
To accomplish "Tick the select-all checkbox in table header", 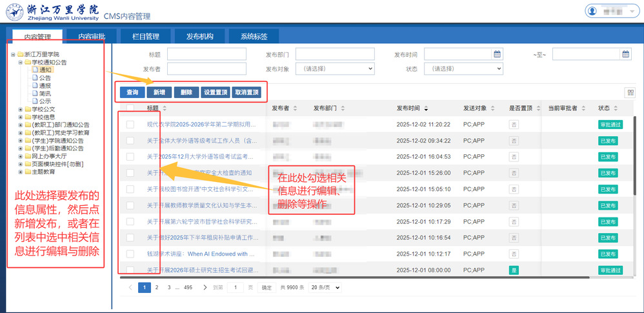I will tap(130, 108).
